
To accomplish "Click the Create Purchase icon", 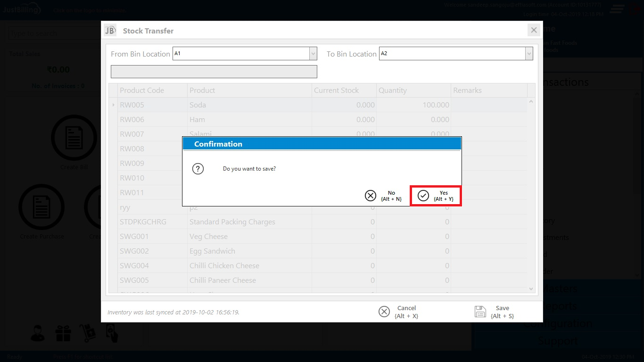I will (x=41, y=207).
